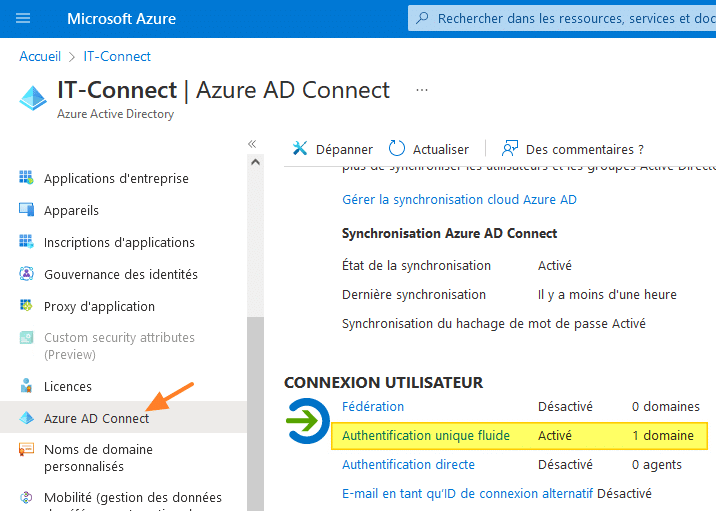This screenshot has height=511, width=716.
Task: Click the Dépanner wrench toolbar button
Action: pyautogui.click(x=332, y=149)
